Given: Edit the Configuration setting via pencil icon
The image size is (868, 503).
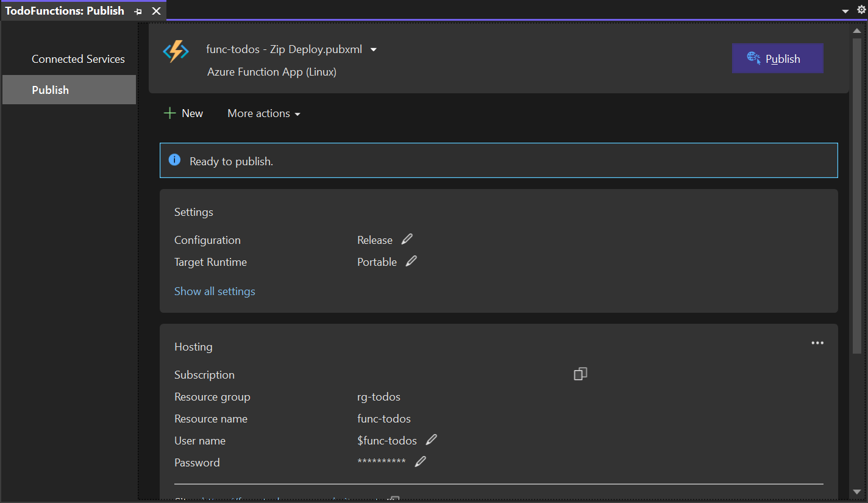Looking at the screenshot, I should [407, 238].
